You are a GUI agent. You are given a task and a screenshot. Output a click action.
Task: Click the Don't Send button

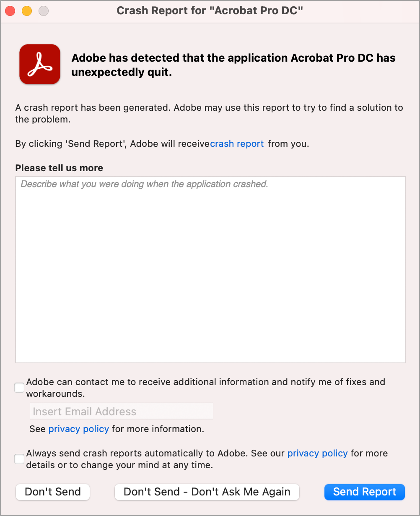pyautogui.click(x=52, y=492)
